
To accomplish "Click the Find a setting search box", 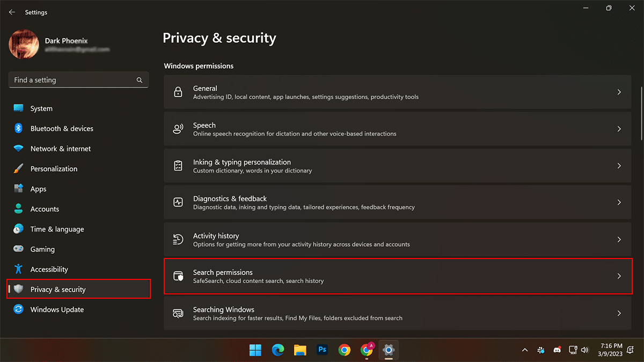I will click(78, 79).
